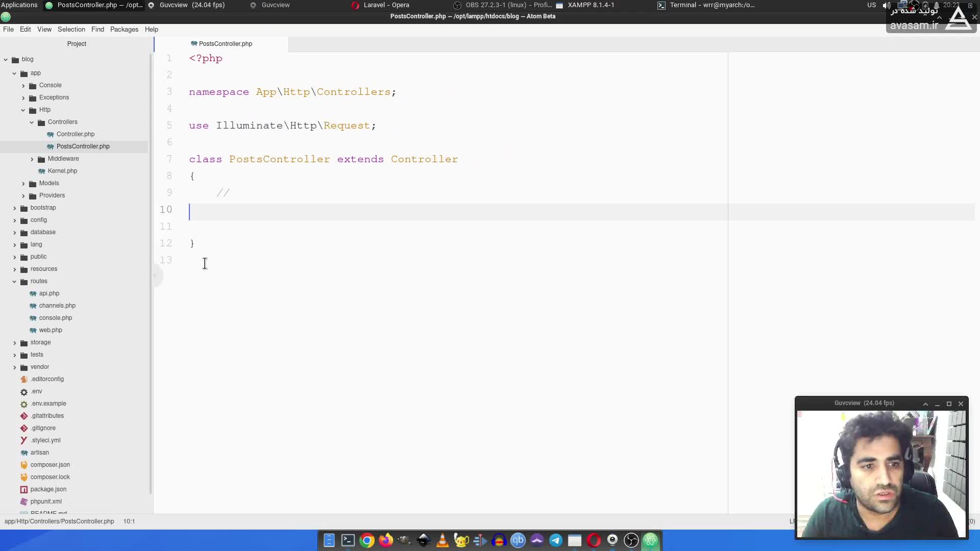The width and height of the screenshot is (980, 551).
Task: Open the Selection menu
Action: tap(71, 30)
